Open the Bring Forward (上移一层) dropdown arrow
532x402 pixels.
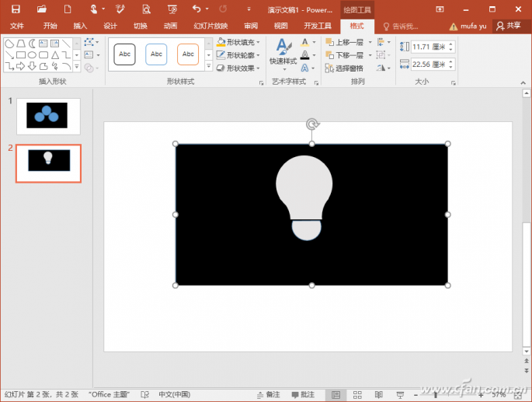[370, 42]
